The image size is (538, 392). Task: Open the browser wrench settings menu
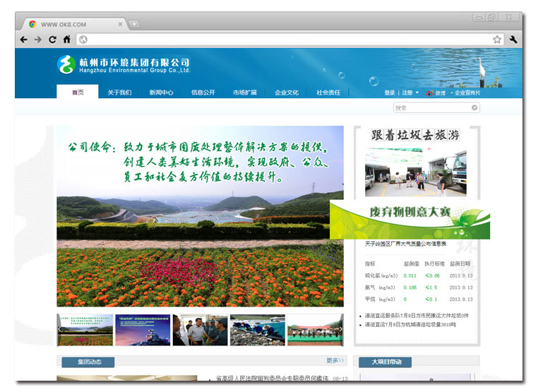(513, 40)
